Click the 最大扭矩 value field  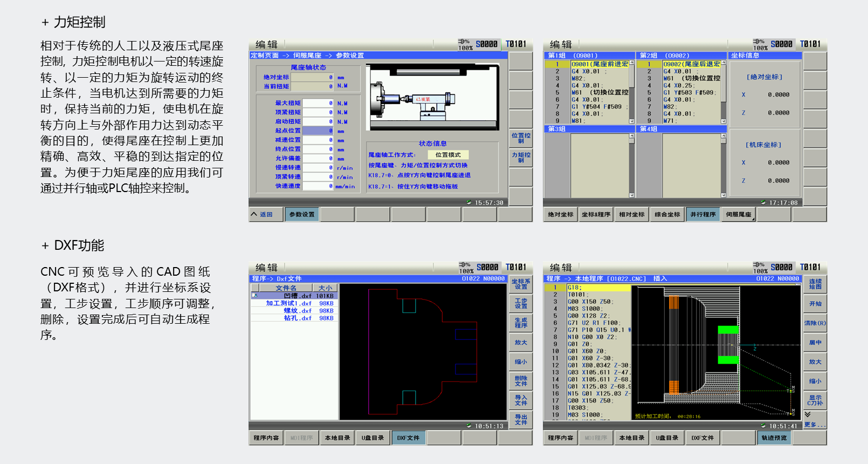point(318,103)
